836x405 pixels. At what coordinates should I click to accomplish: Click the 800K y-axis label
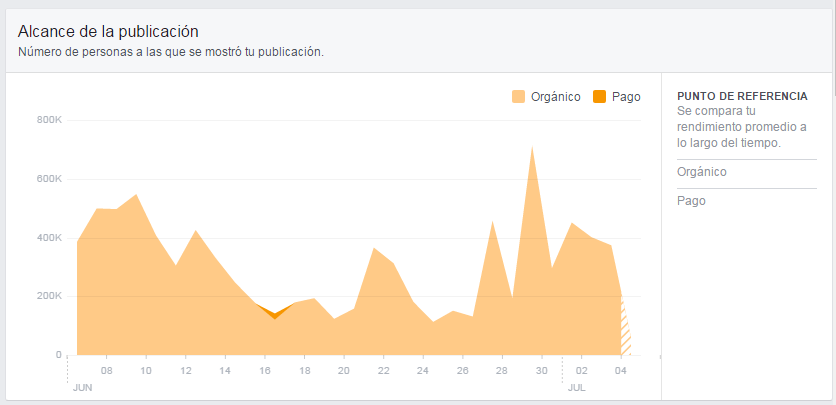pyautogui.click(x=49, y=120)
